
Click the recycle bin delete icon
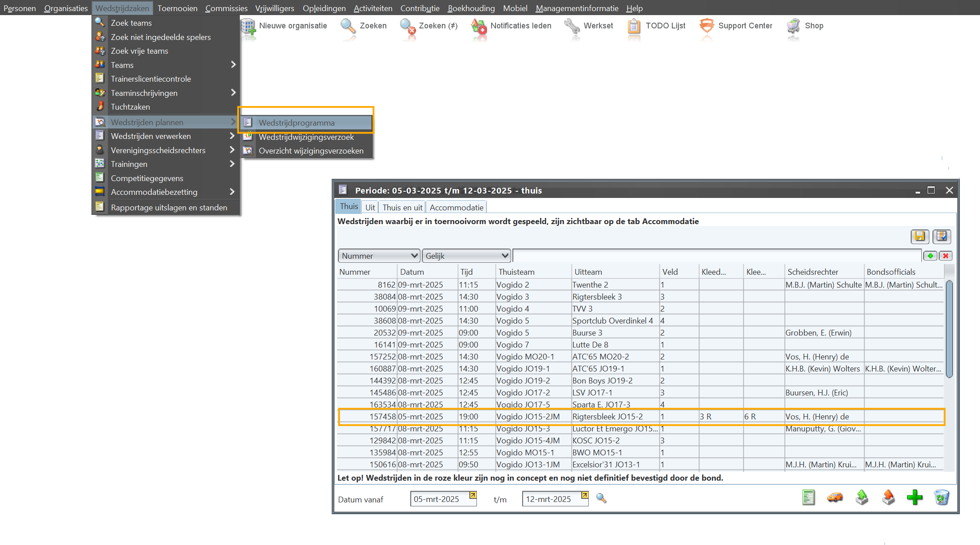tap(941, 498)
